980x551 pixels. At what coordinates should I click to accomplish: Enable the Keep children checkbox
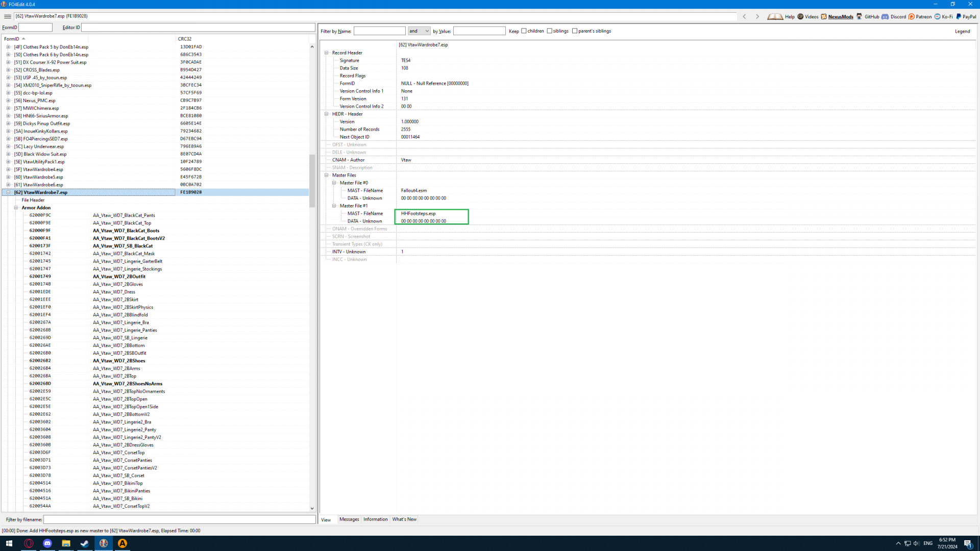pos(524,31)
